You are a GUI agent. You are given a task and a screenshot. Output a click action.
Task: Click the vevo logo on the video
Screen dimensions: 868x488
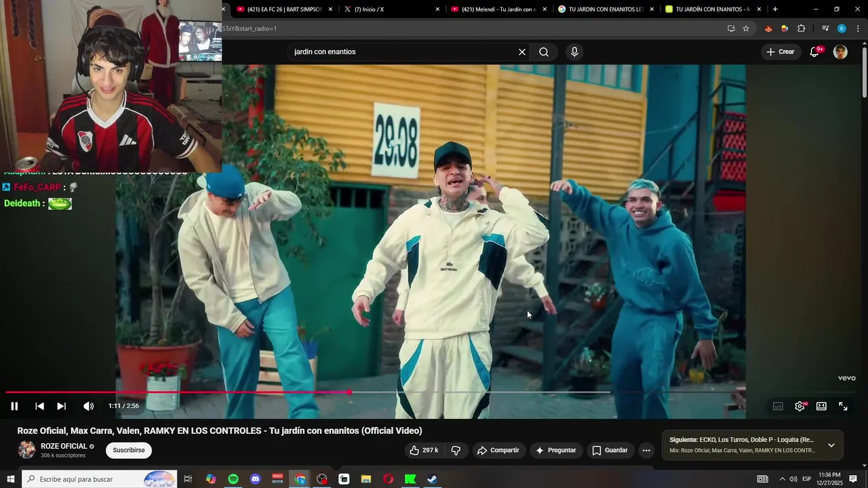pyautogui.click(x=846, y=378)
